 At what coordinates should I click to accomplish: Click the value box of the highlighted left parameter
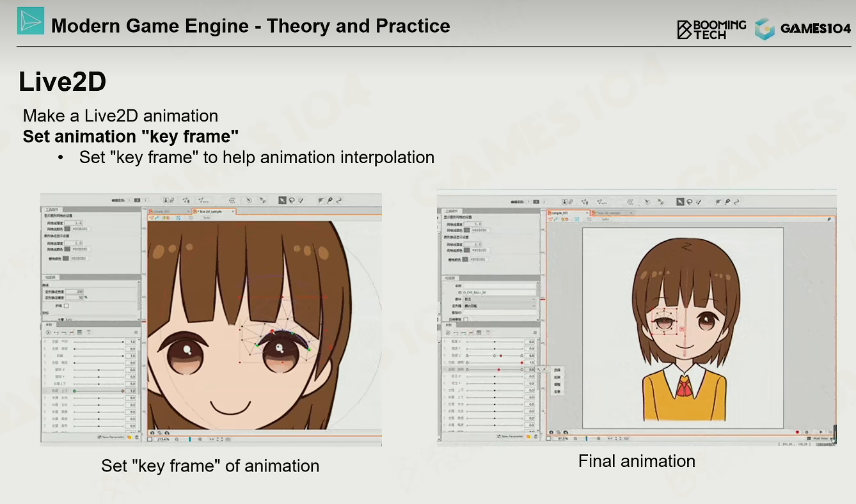132,391
